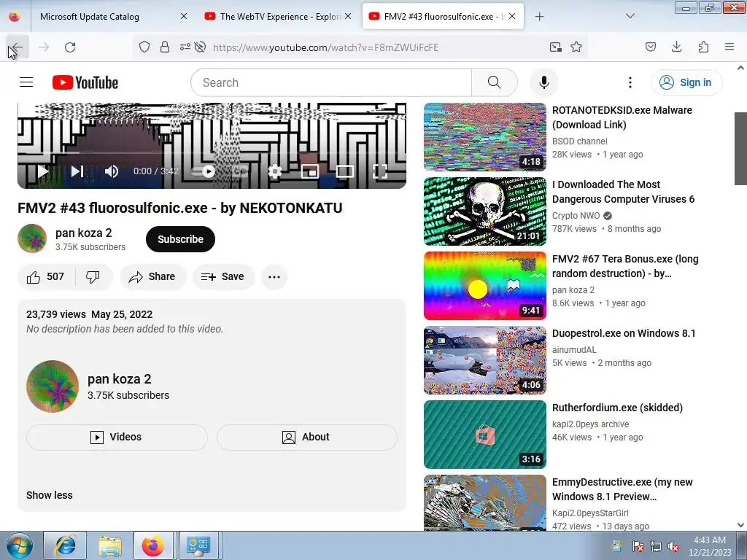Mute the video player volume
This screenshot has width=747, height=560.
112,171
